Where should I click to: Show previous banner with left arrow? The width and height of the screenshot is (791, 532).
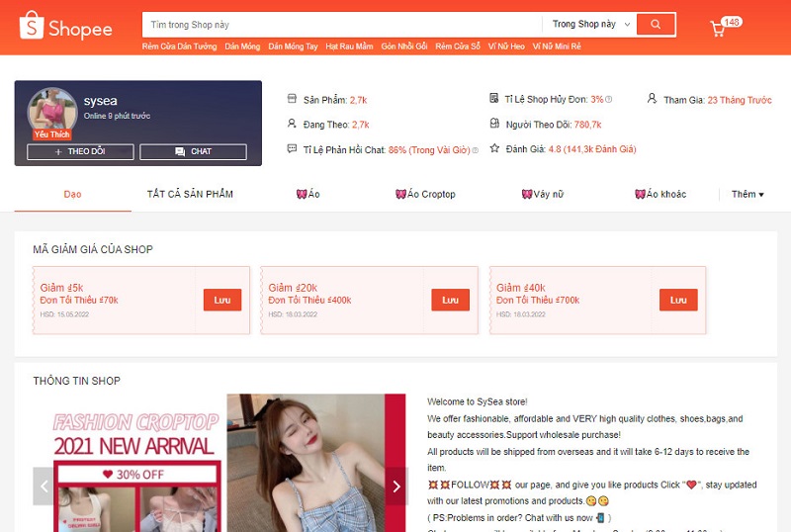click(44, 486)
